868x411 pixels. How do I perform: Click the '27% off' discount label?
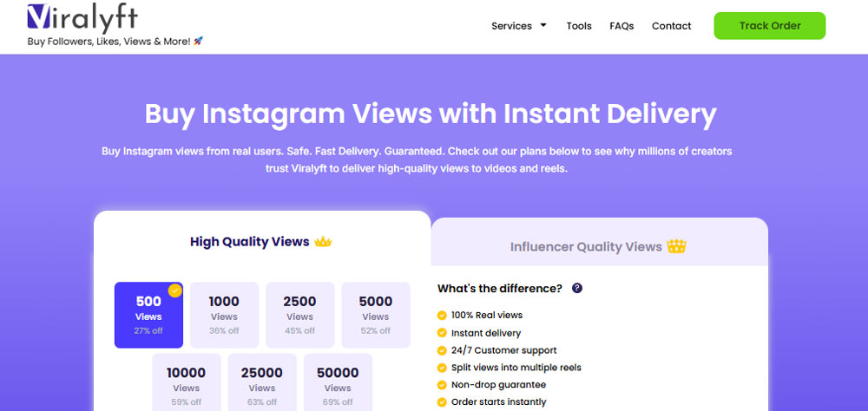point(148,330)
